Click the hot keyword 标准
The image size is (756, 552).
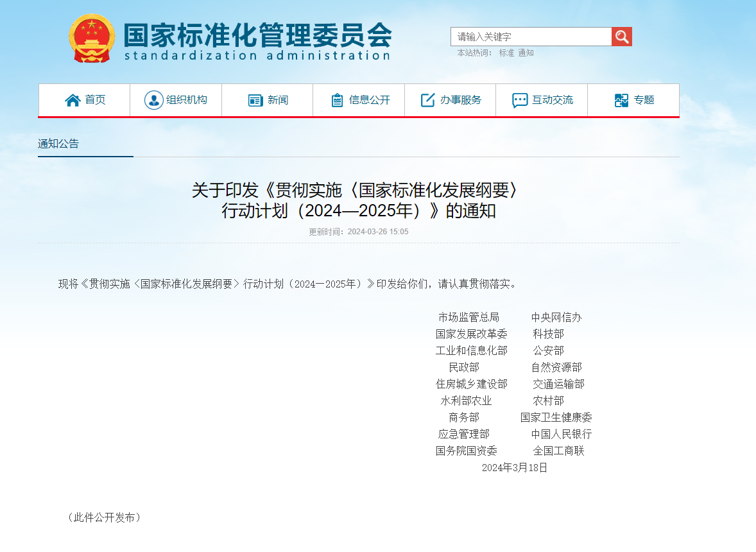[x=506, y=53]
